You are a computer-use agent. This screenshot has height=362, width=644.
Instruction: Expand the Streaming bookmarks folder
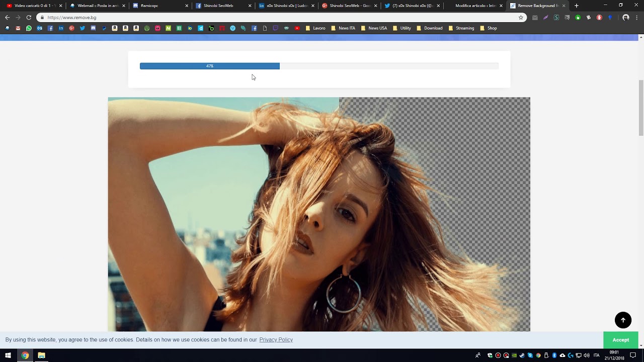pos(461,28)
